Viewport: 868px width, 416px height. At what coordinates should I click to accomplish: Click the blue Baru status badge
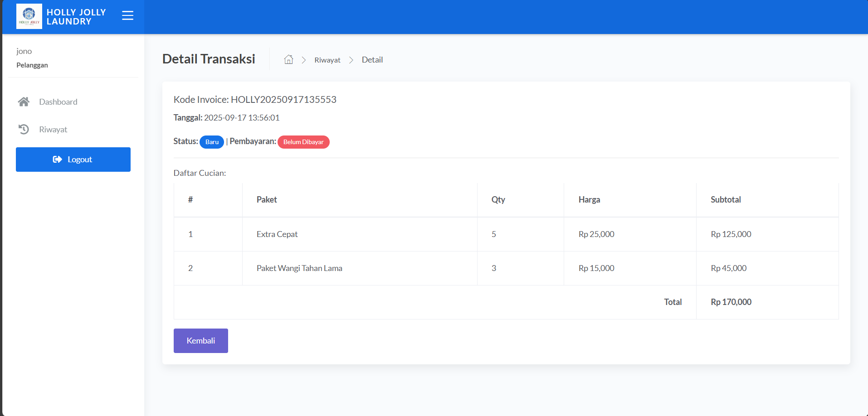212,142
